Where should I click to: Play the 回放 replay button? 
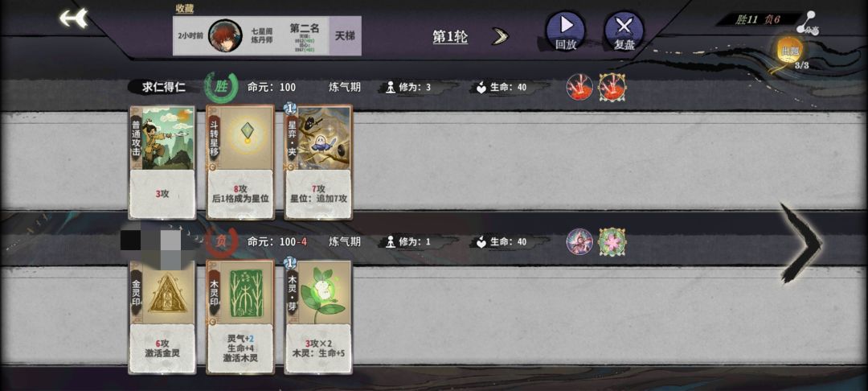pos(566,31)
